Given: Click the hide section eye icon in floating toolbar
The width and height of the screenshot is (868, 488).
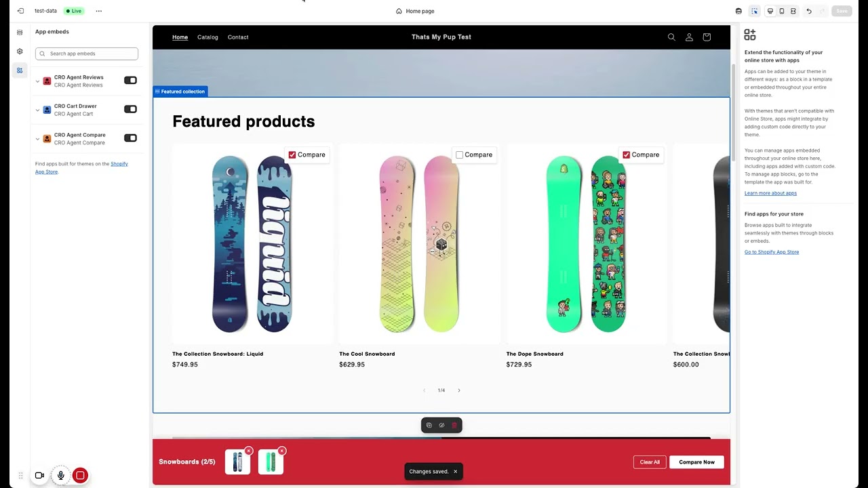Looking at the screenshot, I should pos(441,425).
